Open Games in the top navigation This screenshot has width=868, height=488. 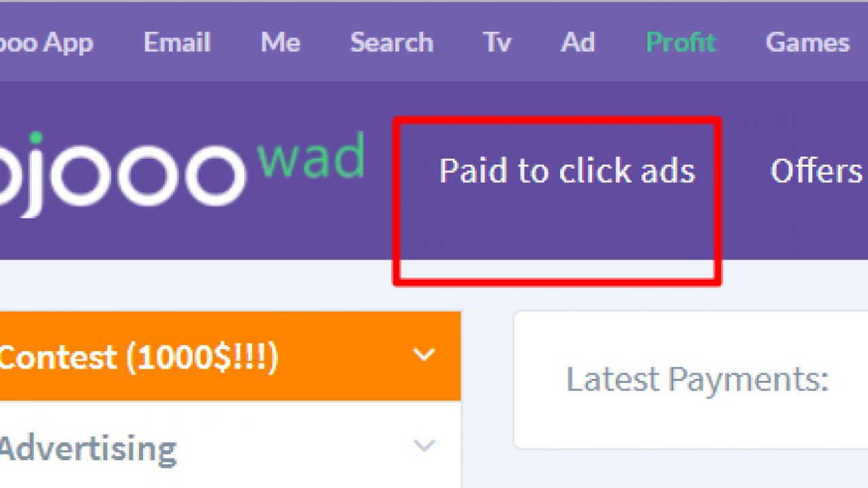pyautogui.click(x=808, y=43)
